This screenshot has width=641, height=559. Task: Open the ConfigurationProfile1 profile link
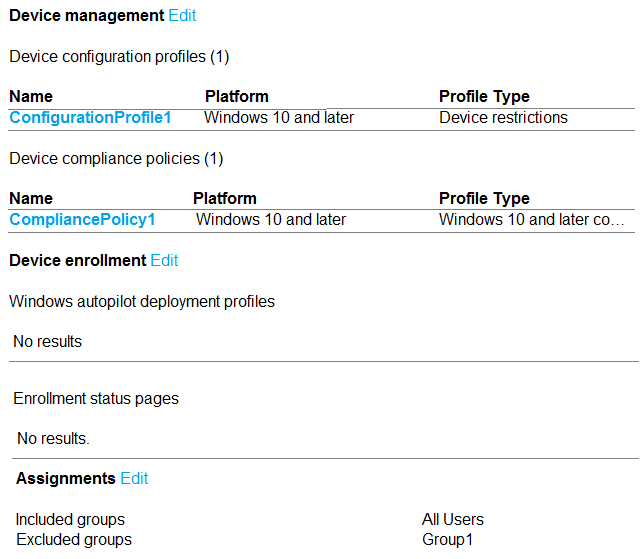coord(91,118)
